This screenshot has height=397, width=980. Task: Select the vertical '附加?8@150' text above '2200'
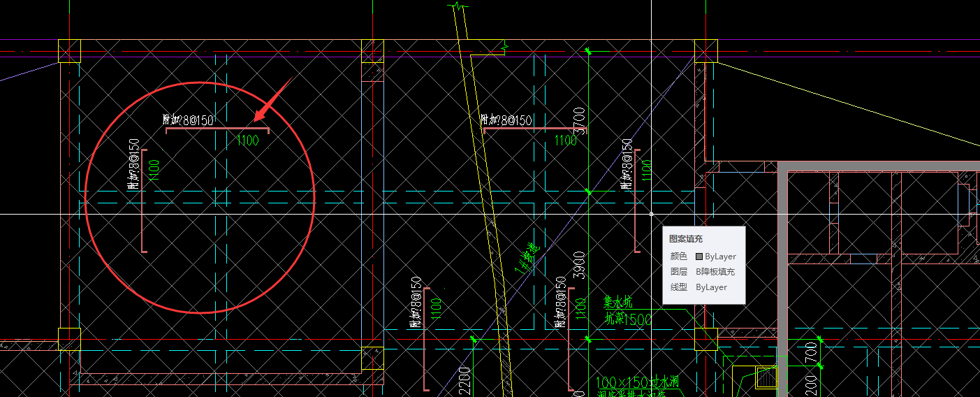point(416,303)
